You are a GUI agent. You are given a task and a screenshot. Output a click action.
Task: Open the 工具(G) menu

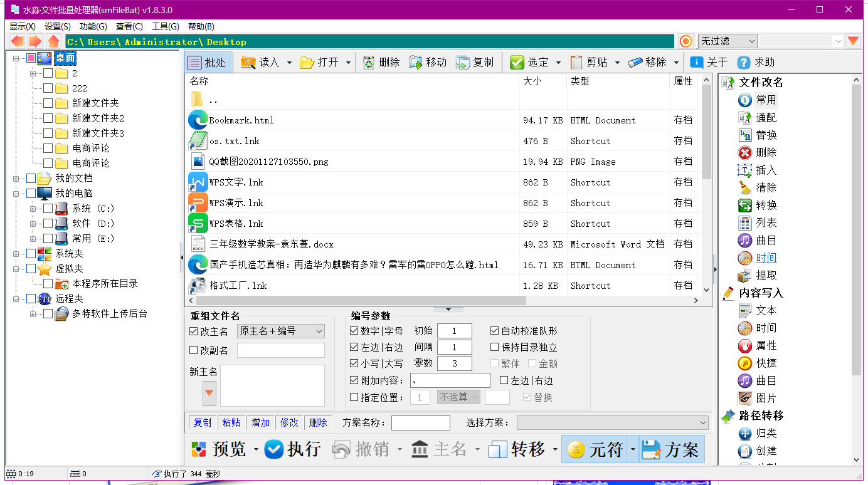pyautogui.click(x=165, y=26)
